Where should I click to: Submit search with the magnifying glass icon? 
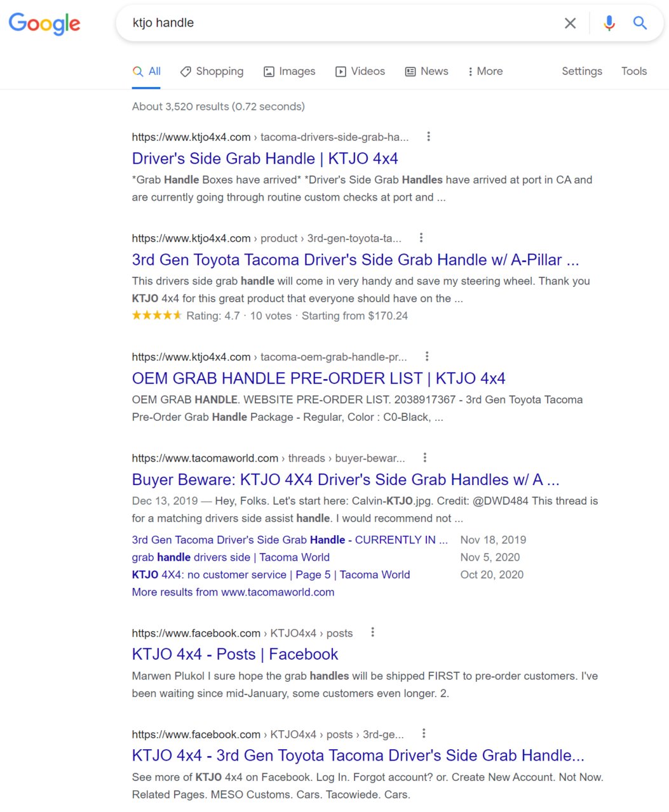[640, 23]
